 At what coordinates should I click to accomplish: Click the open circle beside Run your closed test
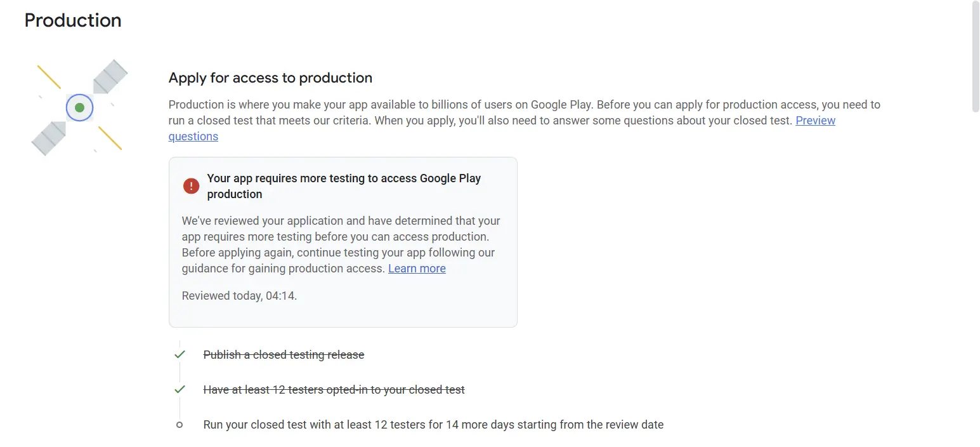pos(180,425)
